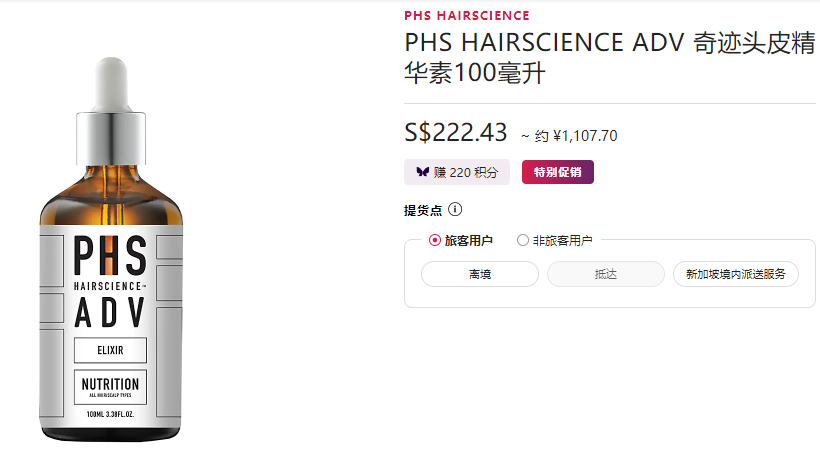Click the converted price ¥1,107.70
Image resolution: width=820 pixels, height=456 pixels.
tap(585, 136)
